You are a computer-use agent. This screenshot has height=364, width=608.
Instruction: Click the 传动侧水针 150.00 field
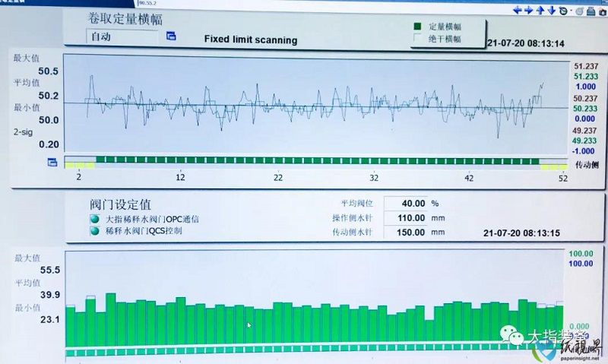tap(406, 233)
